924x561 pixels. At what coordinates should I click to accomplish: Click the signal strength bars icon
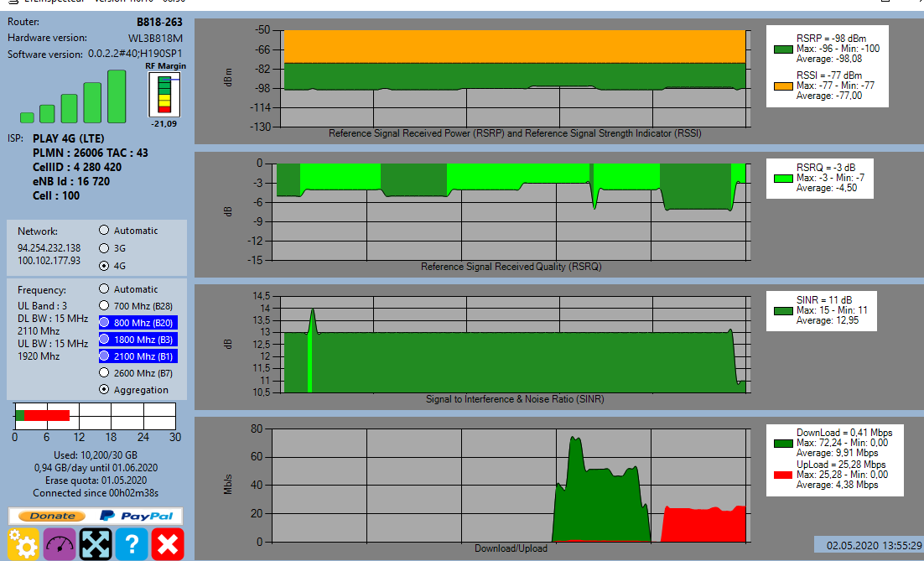pyautogui.click(x=73, y=96)
